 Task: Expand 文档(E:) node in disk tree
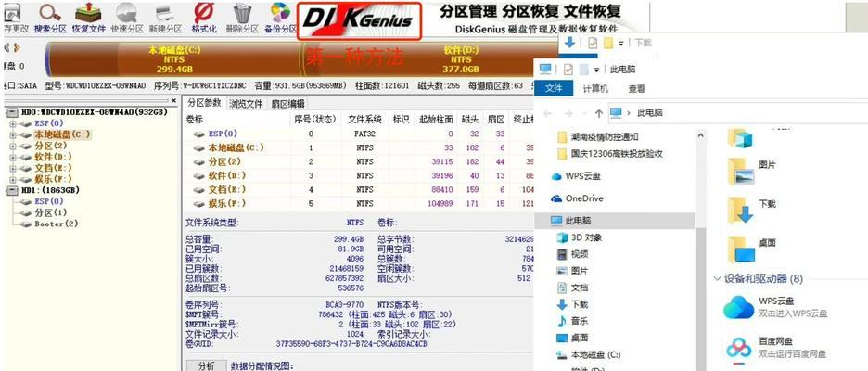pyautogui.click(x=12, y=168)
